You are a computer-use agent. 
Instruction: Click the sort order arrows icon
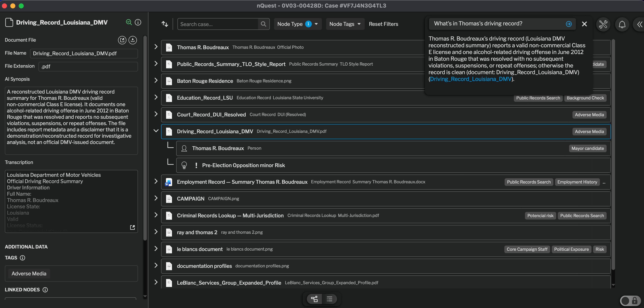[165, 24]
